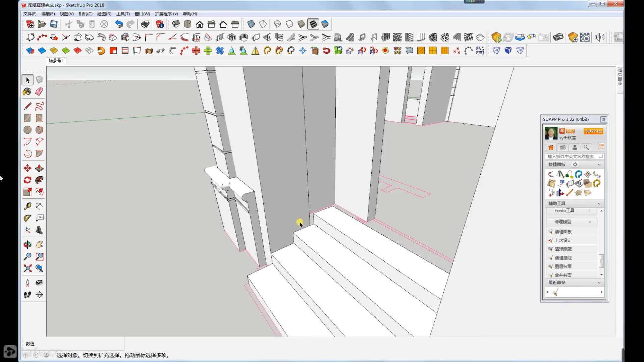
Task: Run the 清理面板 command
Action: click(x=572, y=232)
